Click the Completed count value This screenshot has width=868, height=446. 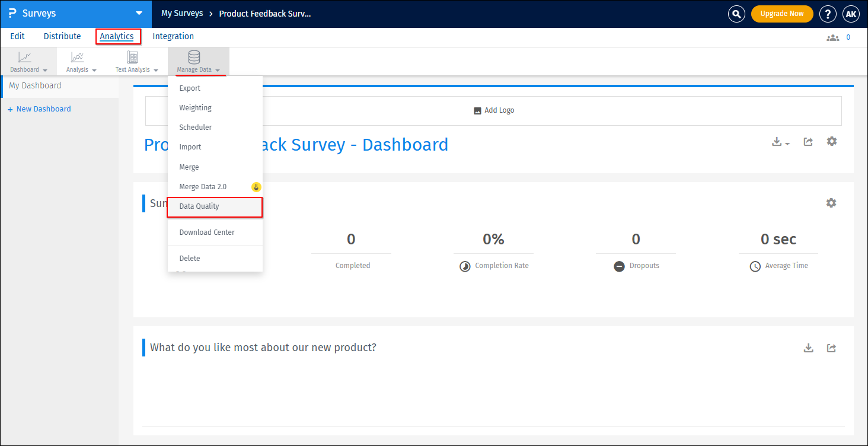pyautogui.click(x=351, y=240)
